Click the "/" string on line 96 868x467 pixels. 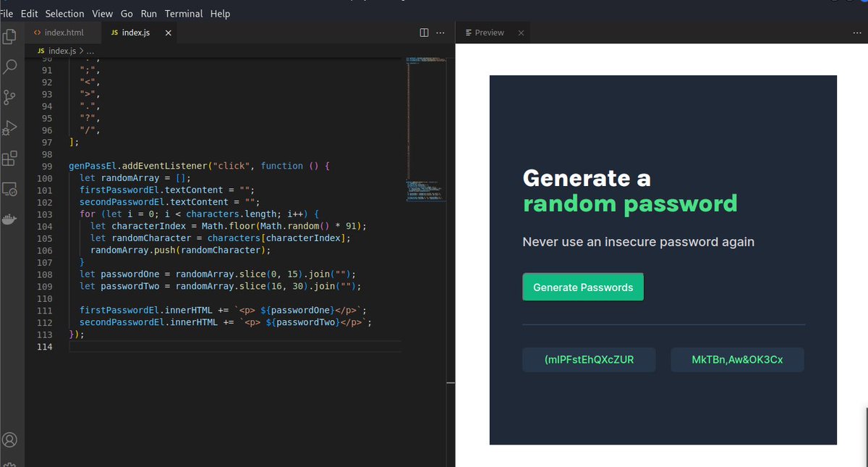click(88, 130)
